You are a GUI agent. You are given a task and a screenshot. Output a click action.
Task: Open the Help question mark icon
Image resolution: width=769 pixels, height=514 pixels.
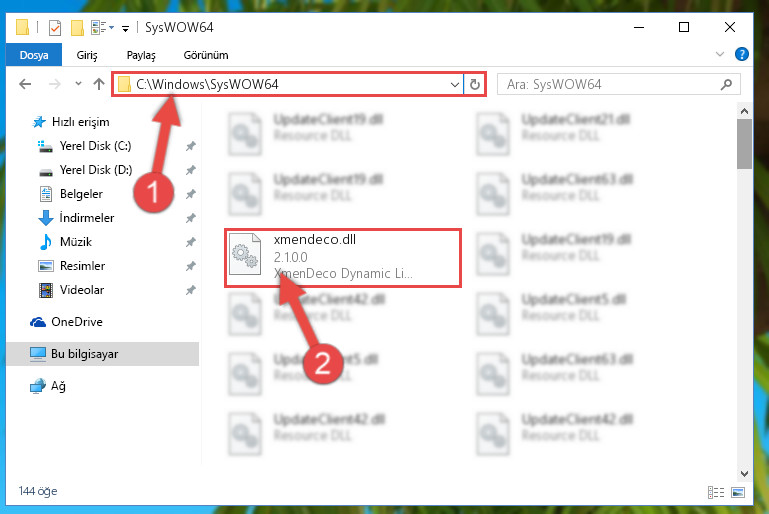coord(742,54)
